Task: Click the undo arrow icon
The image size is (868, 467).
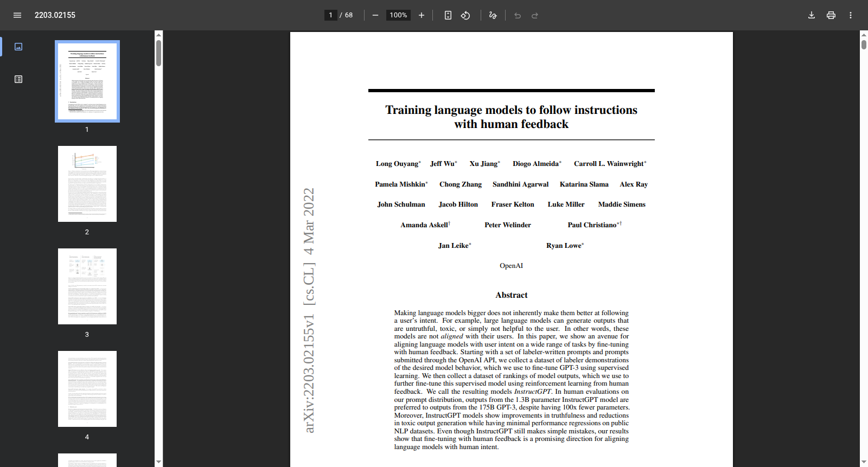Action: pyautogui.click(x=518, y=15)
